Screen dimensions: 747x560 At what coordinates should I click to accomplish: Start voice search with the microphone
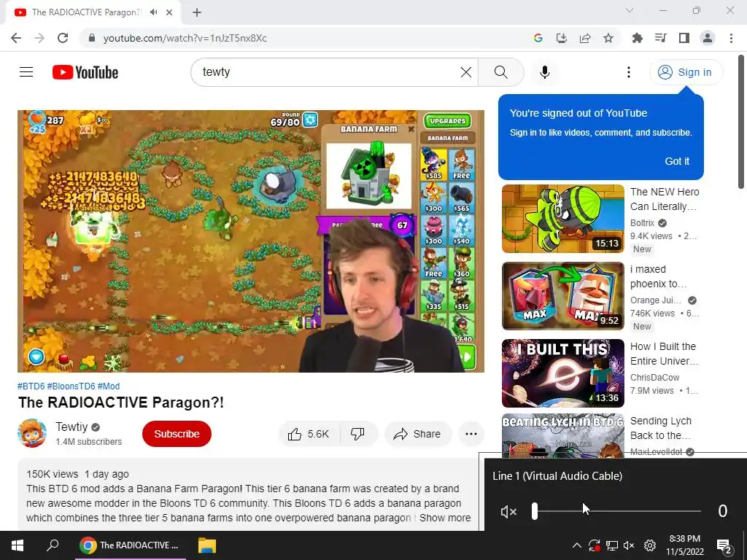pos(544,72)
